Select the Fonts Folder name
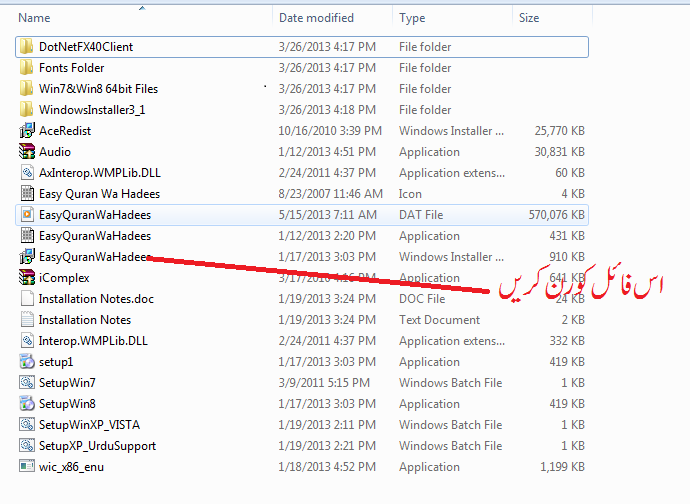The width and height of the screenshot is (690, 504). click(71, 68)
